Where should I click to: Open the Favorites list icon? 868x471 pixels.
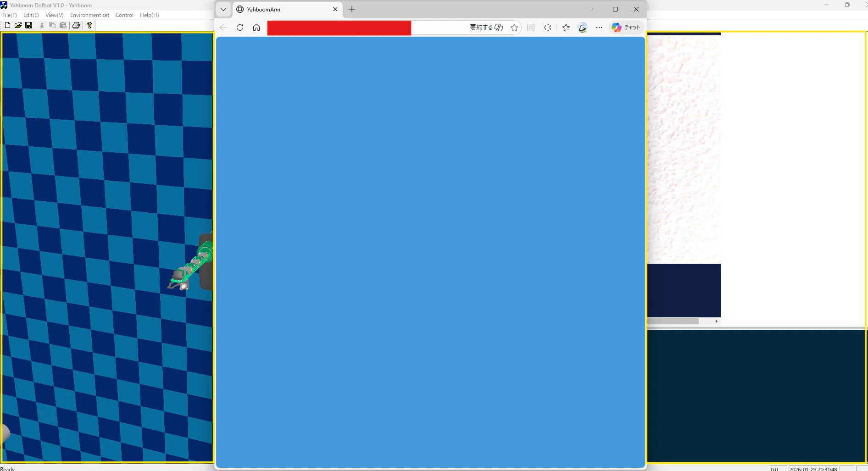tap(566, 28)
